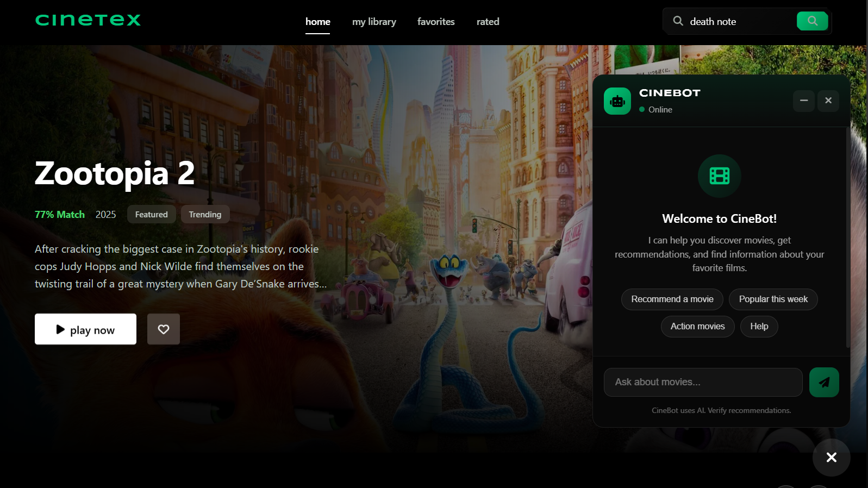This screenshot has width=868, height=488.
Task: Click the CineBot uses AI disclaimer text
Action: click(721, 411)
